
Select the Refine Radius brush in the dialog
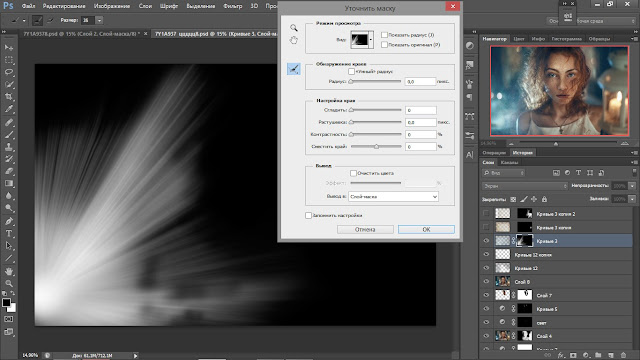tap(293, 69)
